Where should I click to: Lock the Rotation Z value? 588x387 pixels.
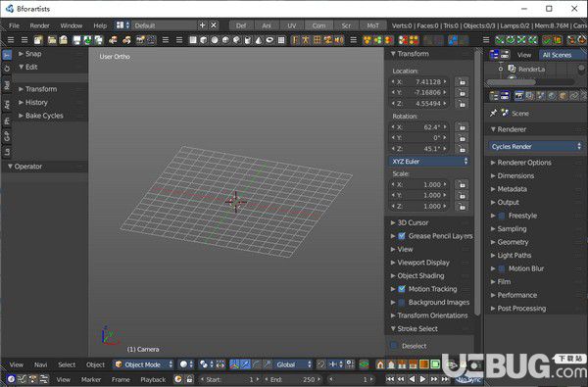462,149
